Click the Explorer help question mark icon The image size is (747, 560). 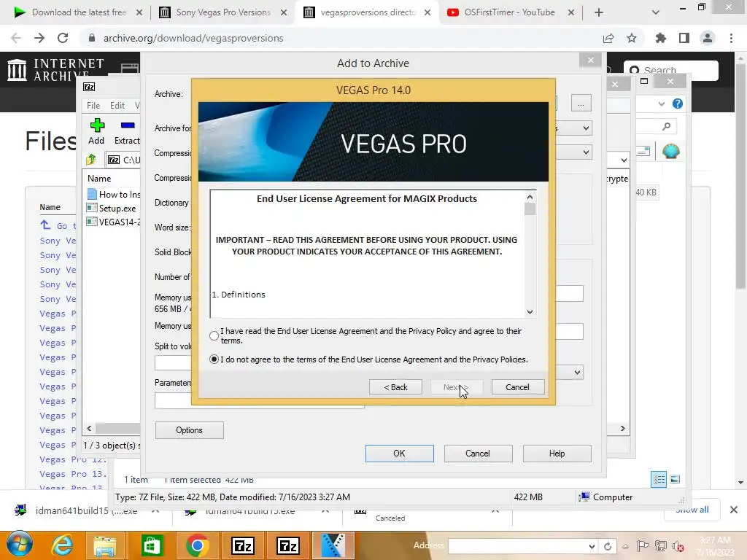coord(678,104)
